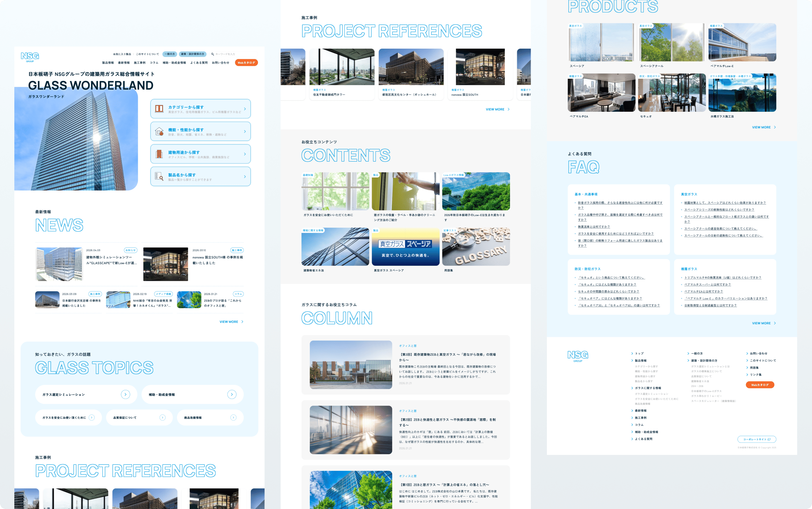
Task: Click circle arrow icon on ガラス選定シミュレーション
Action: 125,394
